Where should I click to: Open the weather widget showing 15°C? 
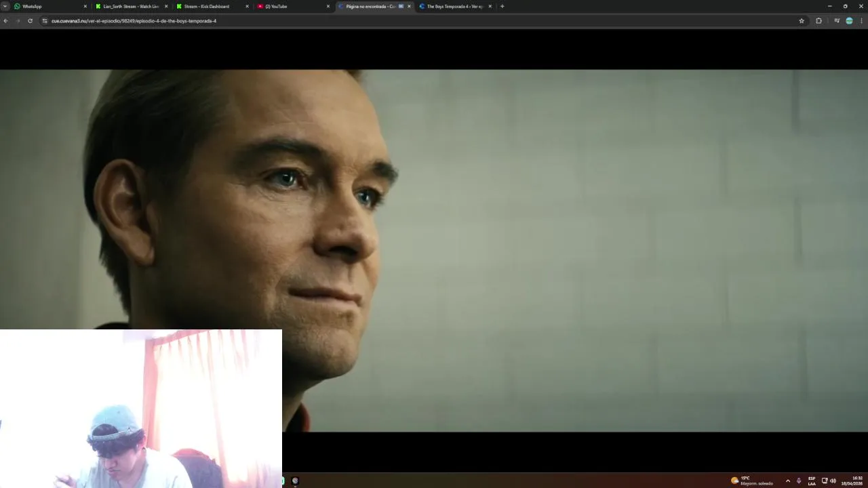click(x=751, y=481)
